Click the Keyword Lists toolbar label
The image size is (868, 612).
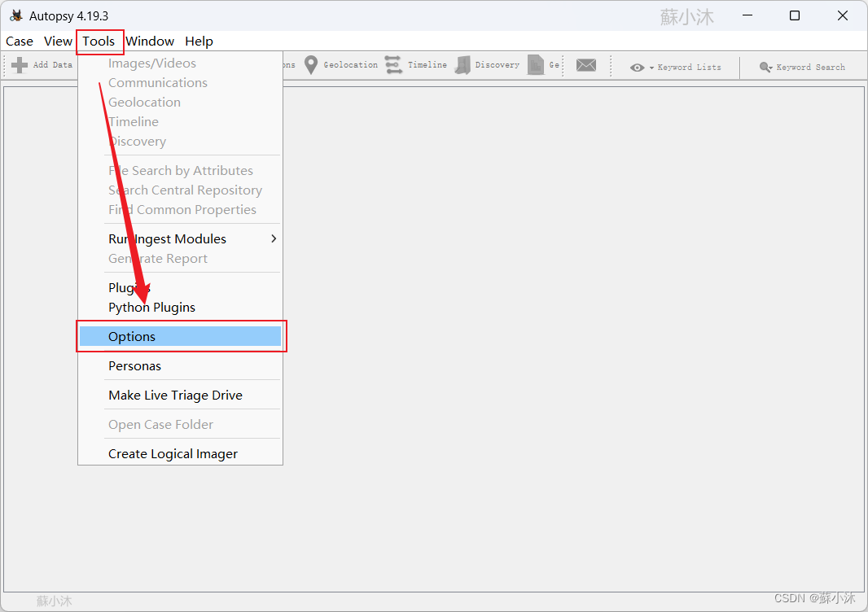pyautogui.click(x=689, y=67)
